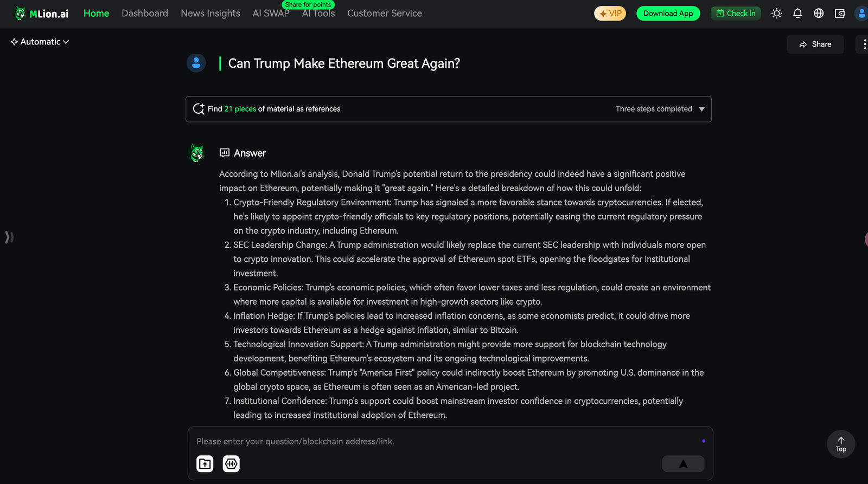868x484 pixels.
Task: Open the VIP membership button
Action: 610,14
